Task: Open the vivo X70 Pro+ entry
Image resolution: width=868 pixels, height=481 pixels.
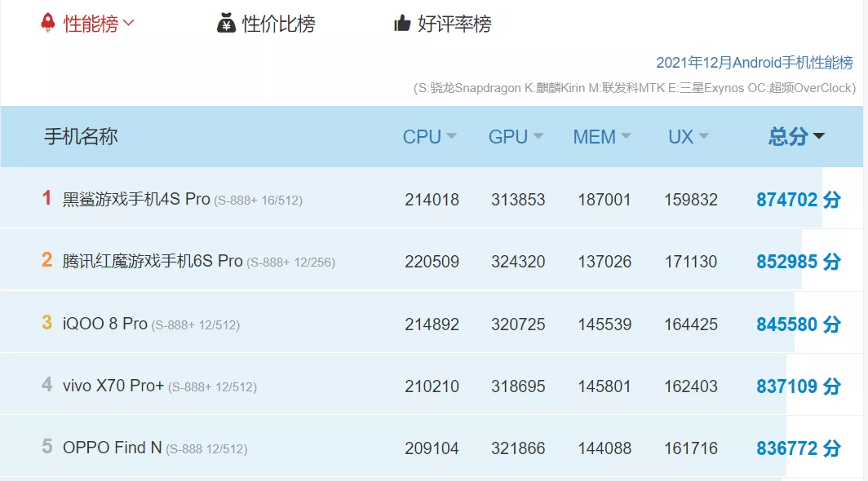Action: [x=113, y=386]
